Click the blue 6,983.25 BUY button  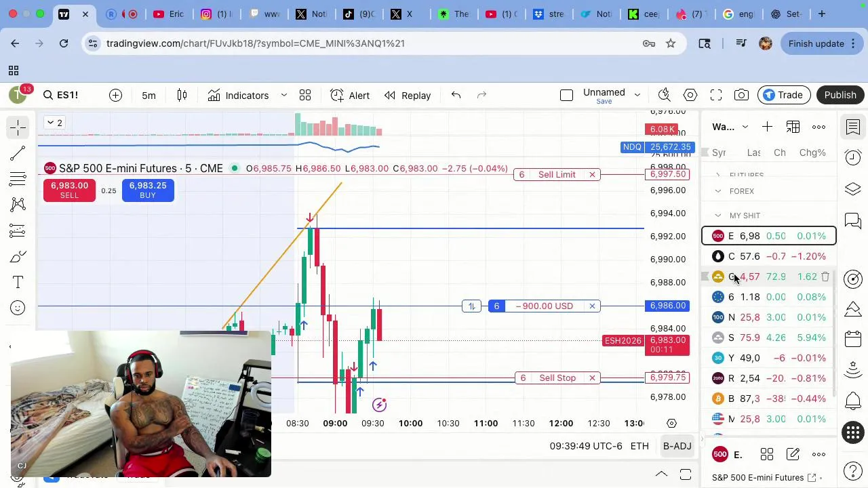click(x=148, y=190)
